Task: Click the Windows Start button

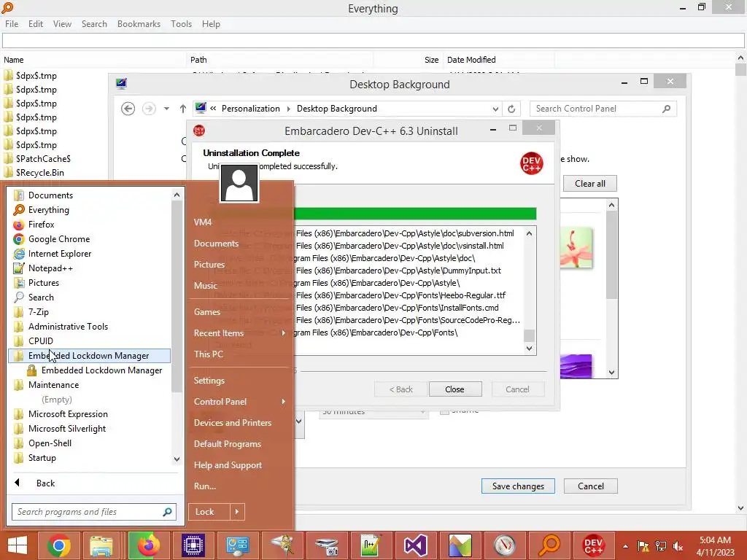Action: pyautogui.click(x=18, y=545)
